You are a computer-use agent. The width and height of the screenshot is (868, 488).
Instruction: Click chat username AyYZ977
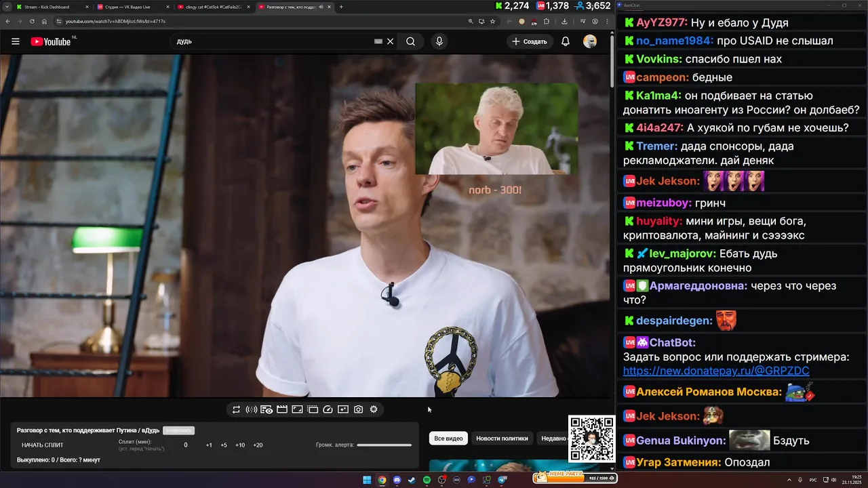(661, 22)
